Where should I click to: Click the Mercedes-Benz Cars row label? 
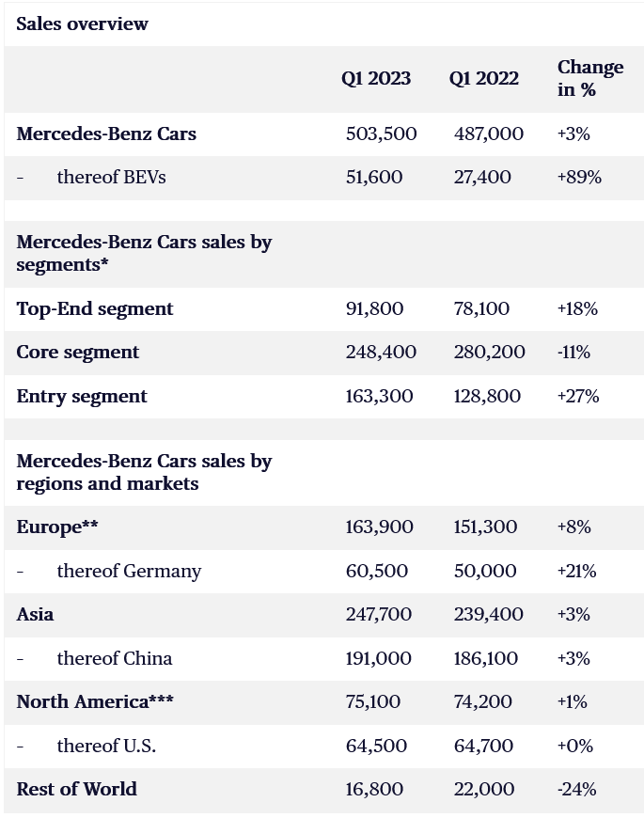(106, 134)
